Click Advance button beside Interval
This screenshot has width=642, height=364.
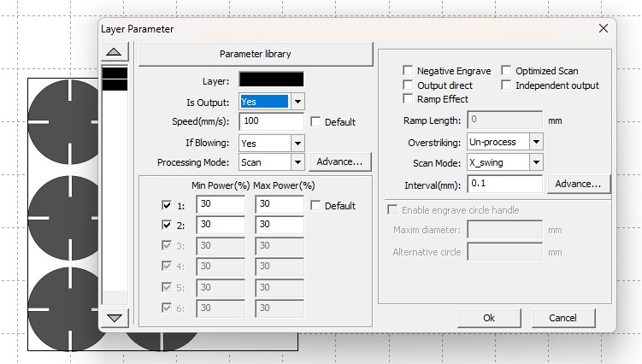[x=578, y=184]
